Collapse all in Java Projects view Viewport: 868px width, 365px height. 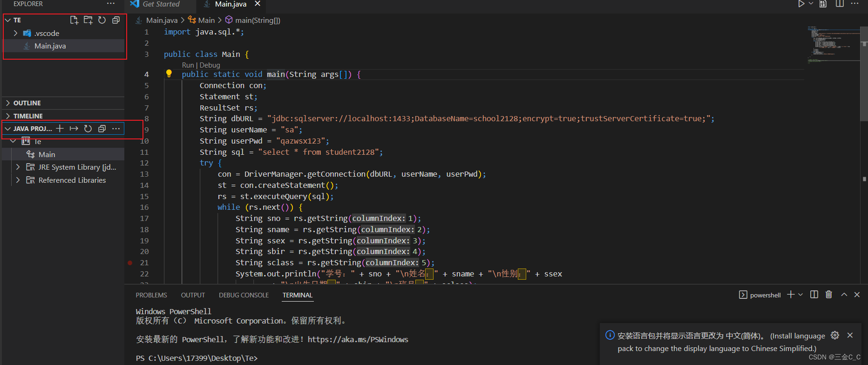point(102,129)
